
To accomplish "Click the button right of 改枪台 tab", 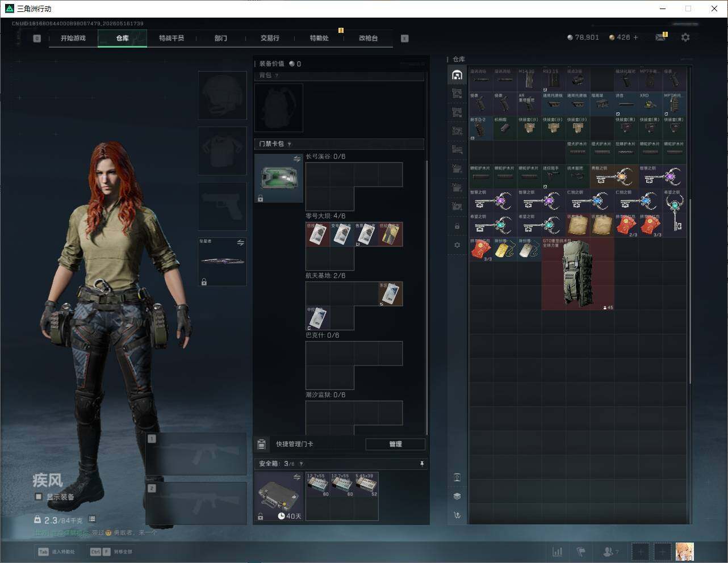I will (x=405, y=39).
